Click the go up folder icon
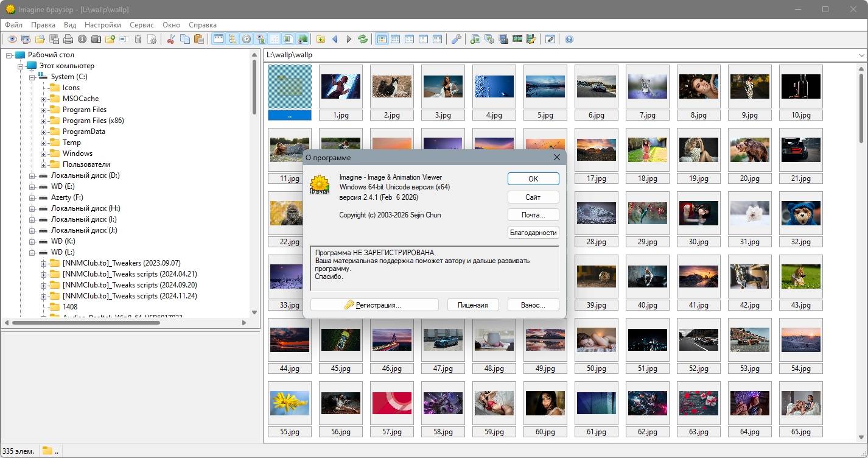868x458 pixels. pos(321,40)
